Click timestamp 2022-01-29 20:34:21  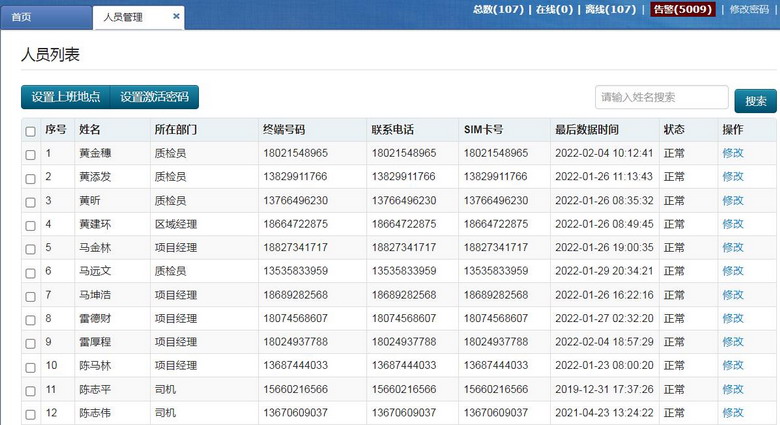(x=604, y=271)
